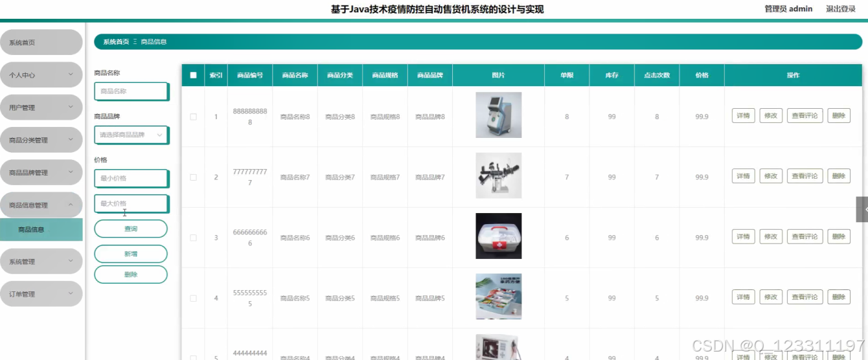Open the product image for 商品名称8
The width and height of the screenshot is (868, 360).
[x=498, y=115]
